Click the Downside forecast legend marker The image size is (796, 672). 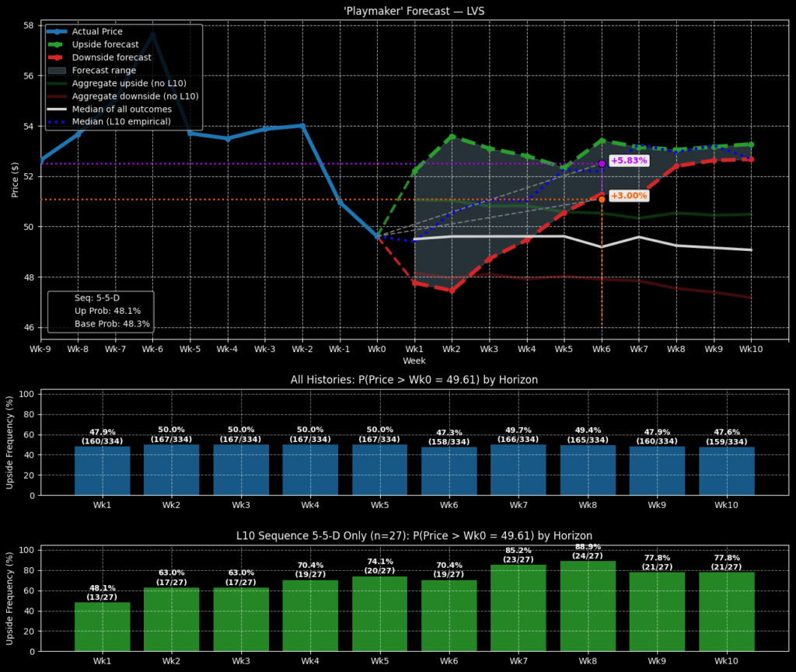(58, 57)
